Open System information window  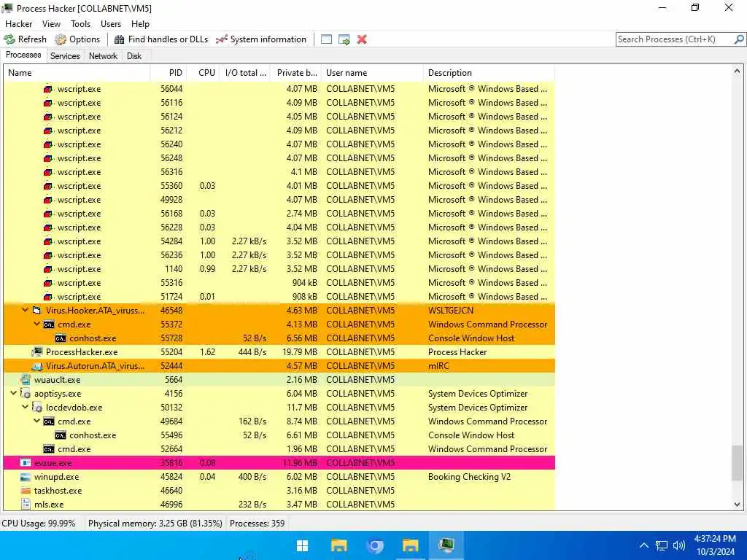tap(260, 39)
